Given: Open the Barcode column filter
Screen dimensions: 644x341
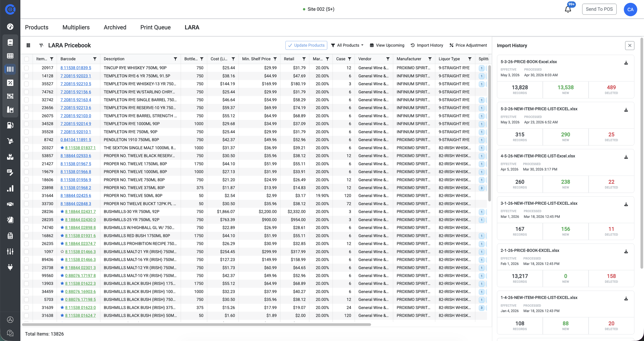Looking at the screenshot, I should click(95, 59).
